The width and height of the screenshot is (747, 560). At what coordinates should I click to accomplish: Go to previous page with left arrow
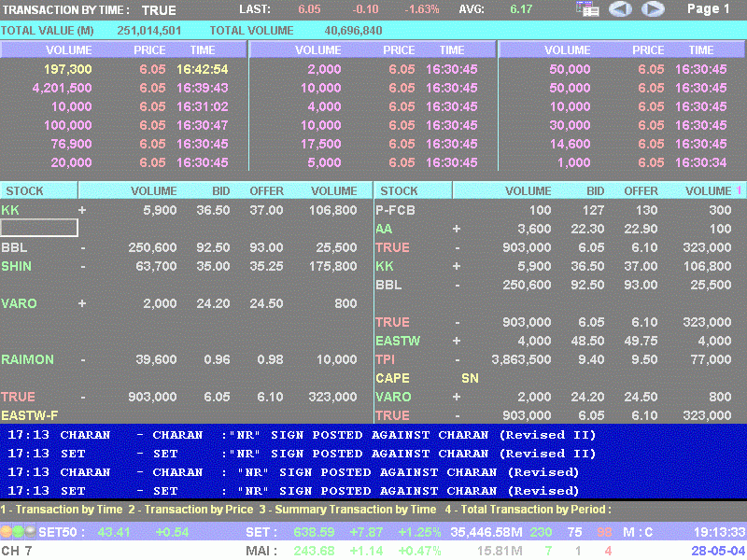pos(620,9)
